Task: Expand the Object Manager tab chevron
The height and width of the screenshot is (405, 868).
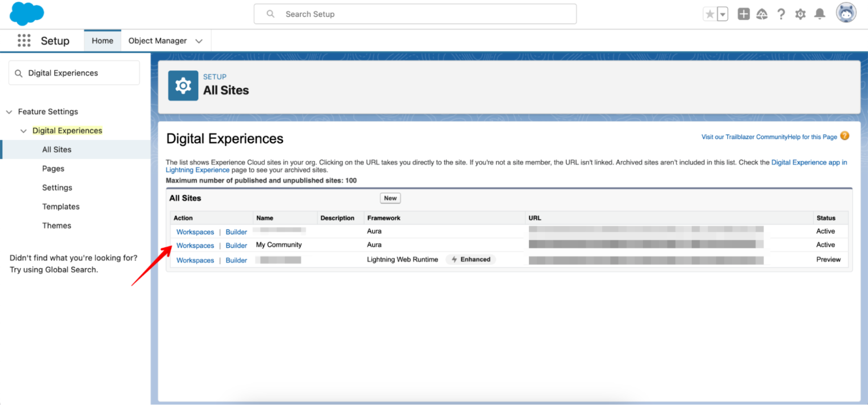Action: (199, 41)
